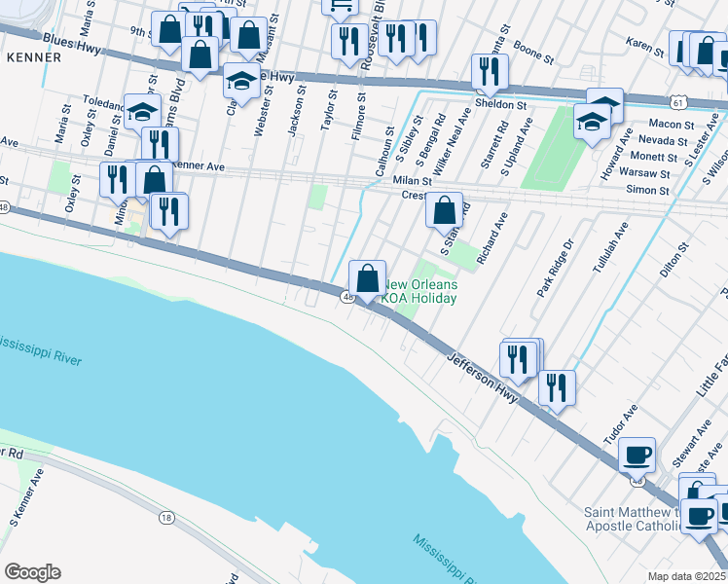Select the Saint Matthew Apostle Catholic label
The height and width of the screenshot is (584, 728).
click(633, 519)
